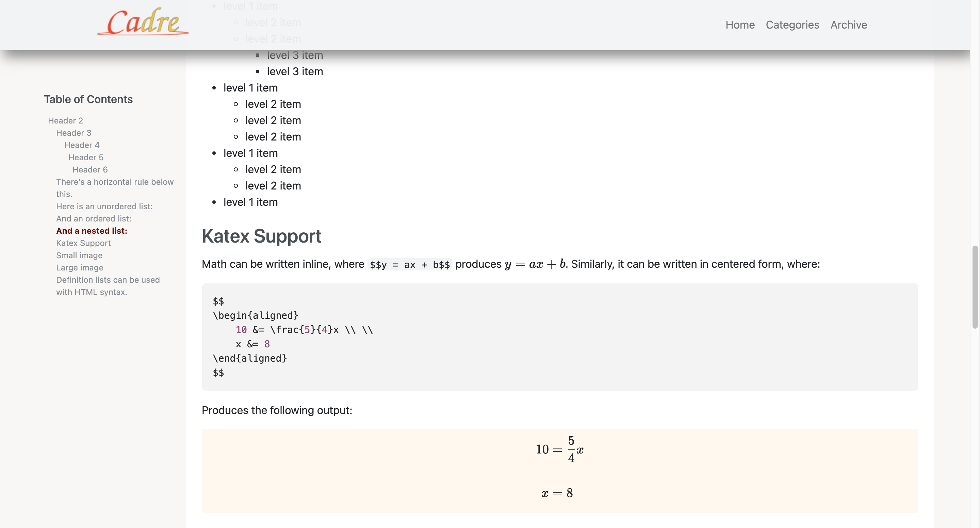980x528 pixels.
Task: Go to Large image section
Action: pyautogui.click(x=80, y=267)
